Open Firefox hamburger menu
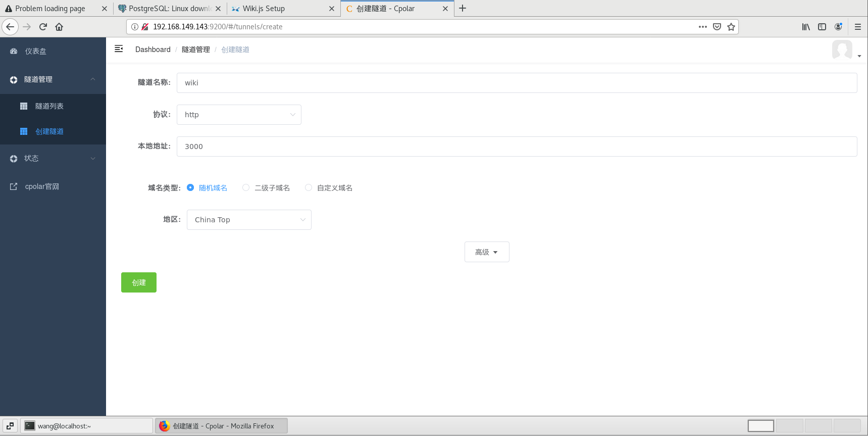This screenshot has width=868, height=436. tap(858, 27)
